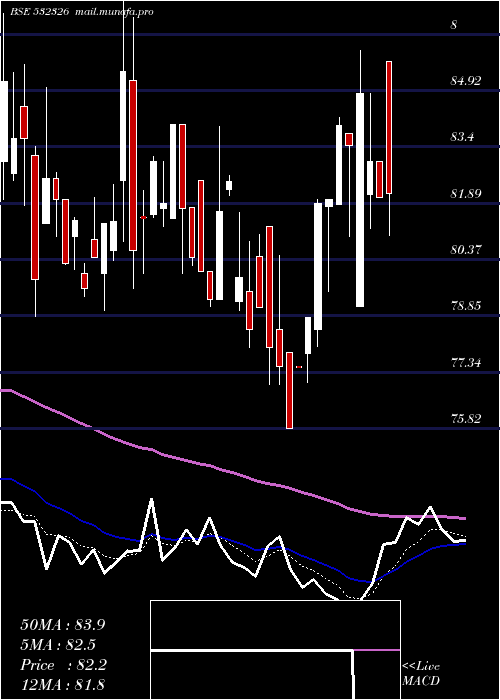Click the 75.82 price axis label
The height and width of the screenshot is (700, 500).
466,419
